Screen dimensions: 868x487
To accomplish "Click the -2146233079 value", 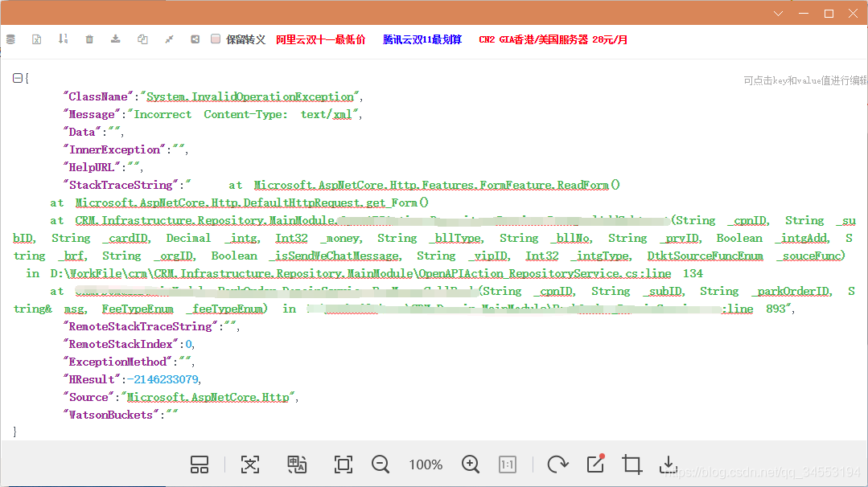I will pos(162,380).
